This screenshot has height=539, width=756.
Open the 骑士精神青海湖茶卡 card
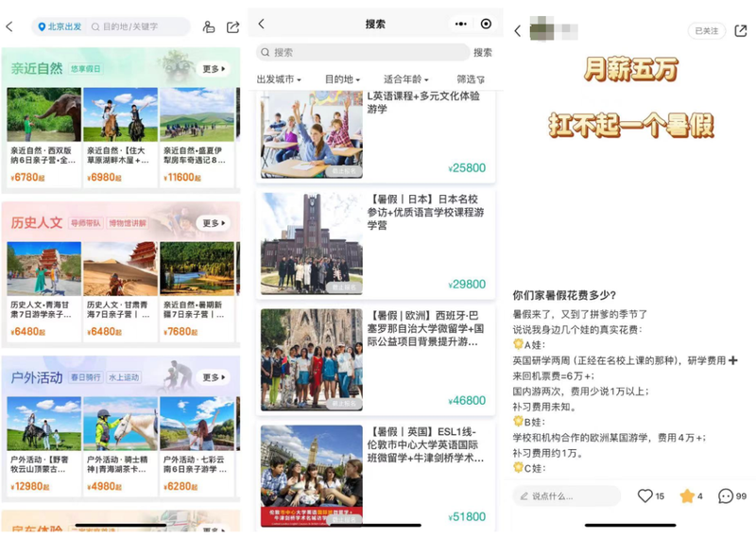[x=120, y=446]
